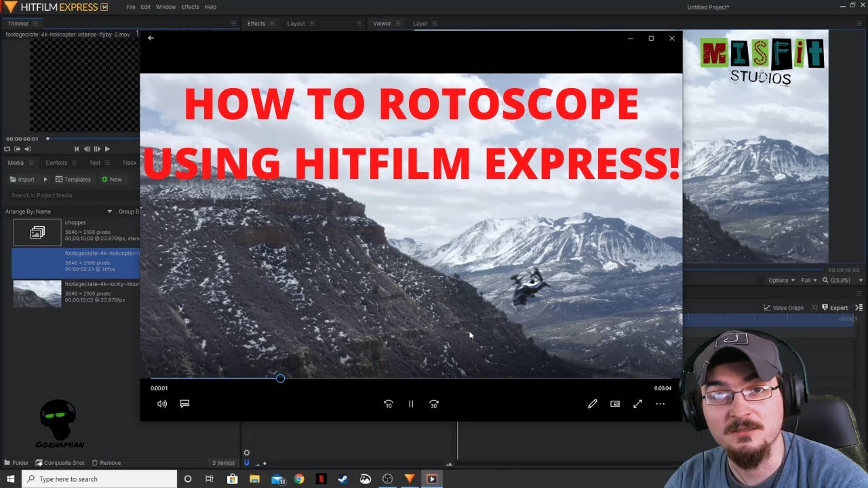Open the Viewer panel menu icon
Image resolution: width=868 pixels, height=488 pixels.
point(398,24)
